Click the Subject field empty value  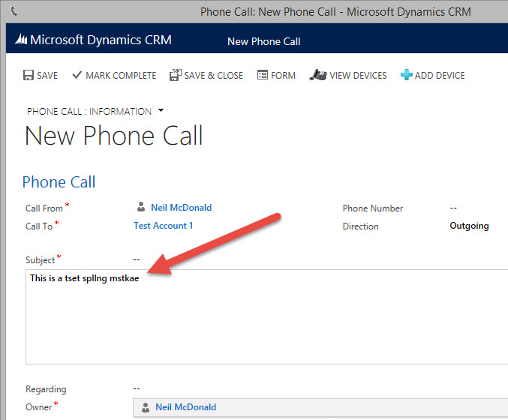point(137,259)
